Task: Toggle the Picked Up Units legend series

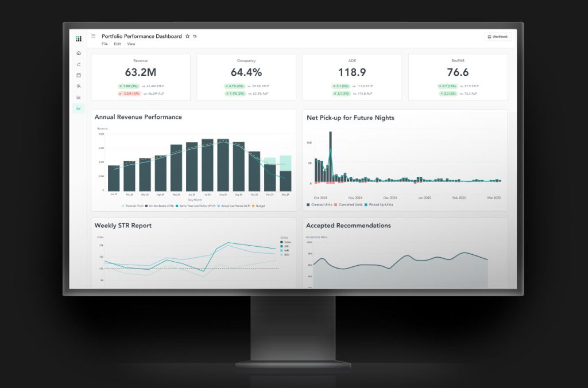Action: [x=381, y=204]
